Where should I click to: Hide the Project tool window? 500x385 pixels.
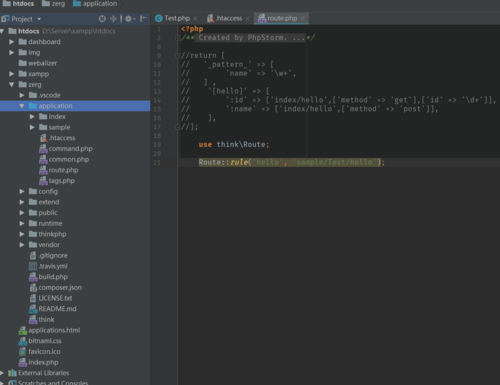[x=143, y=19]
